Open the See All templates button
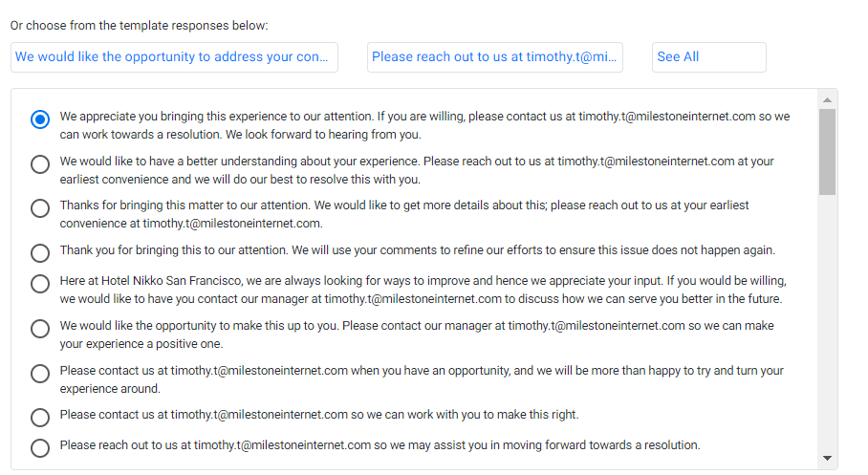Screen dimensions: 868x475 coord(709,57)
